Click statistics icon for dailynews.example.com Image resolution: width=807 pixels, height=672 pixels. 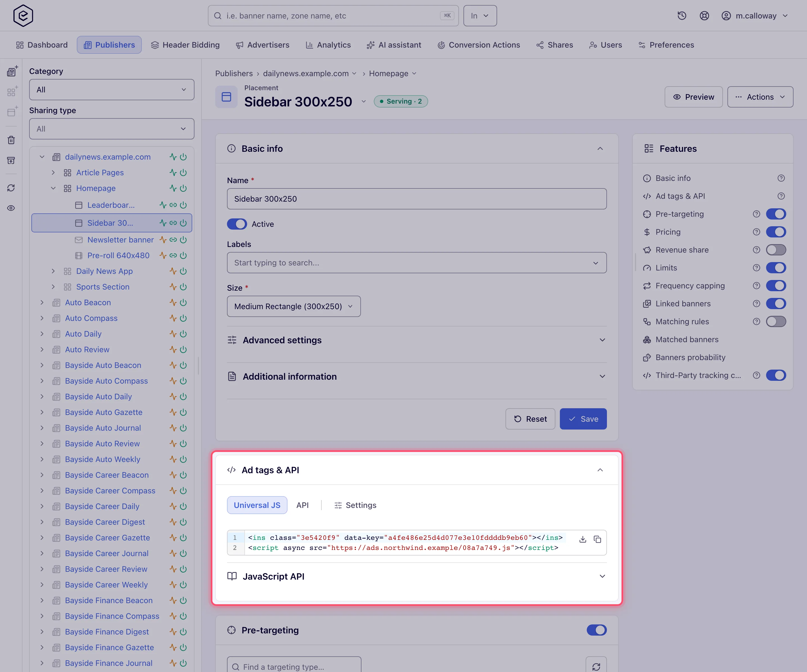pos(173,157)
